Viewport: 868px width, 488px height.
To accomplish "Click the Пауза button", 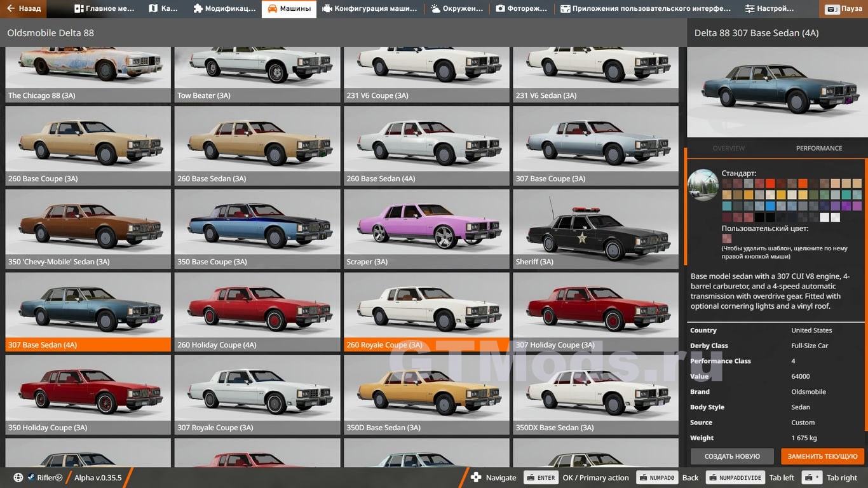I will (x=844, y=10).
